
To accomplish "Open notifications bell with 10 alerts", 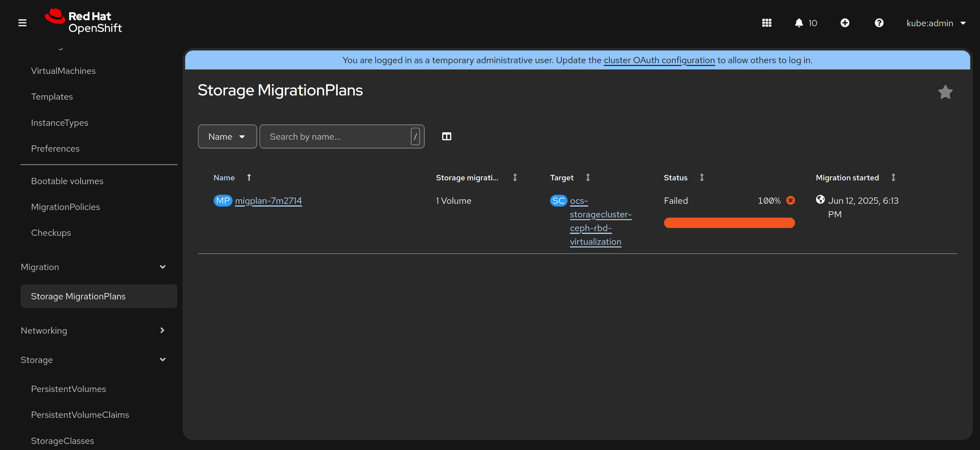I will coord(805,23).
